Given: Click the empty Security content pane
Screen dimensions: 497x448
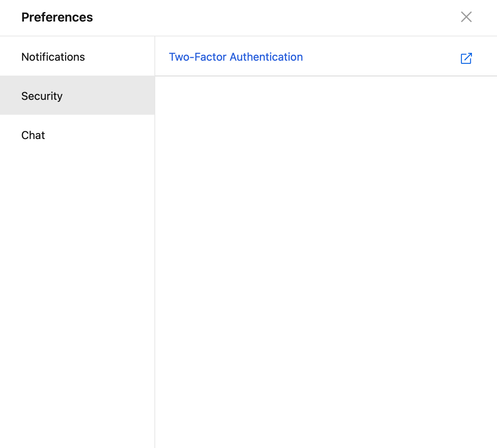Looking at the screenshot, I should pyautogui.click(x=325, y=255).
